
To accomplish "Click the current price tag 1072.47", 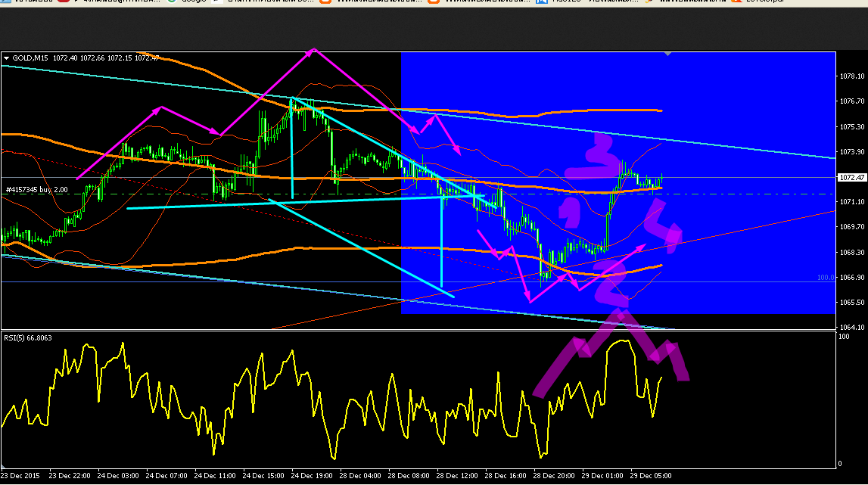I will pyautogui.click(x=851, y=178).
